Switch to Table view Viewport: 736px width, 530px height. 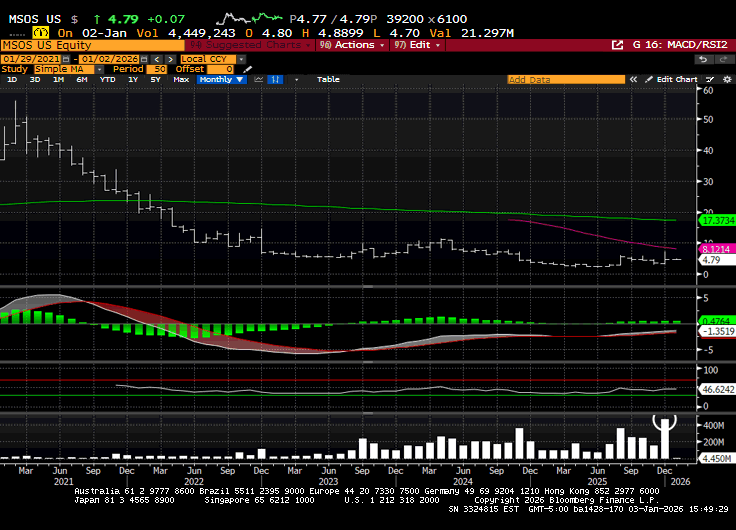click(328, 79)
